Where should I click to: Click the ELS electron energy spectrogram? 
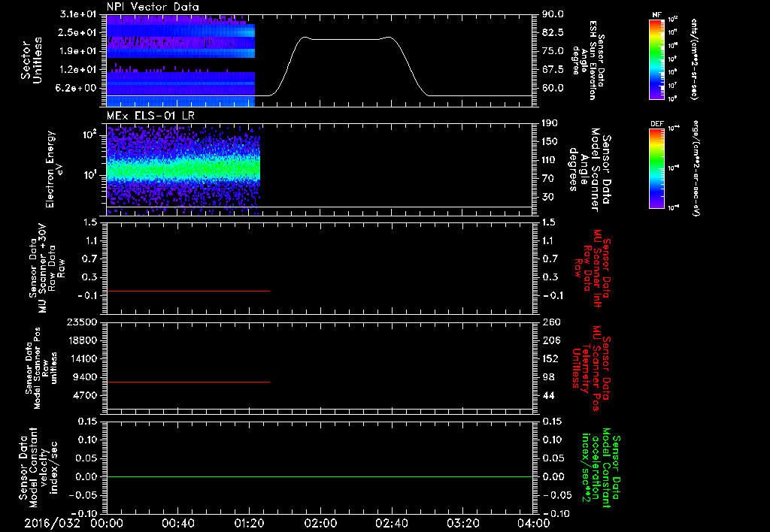click(x=183, y=170)
